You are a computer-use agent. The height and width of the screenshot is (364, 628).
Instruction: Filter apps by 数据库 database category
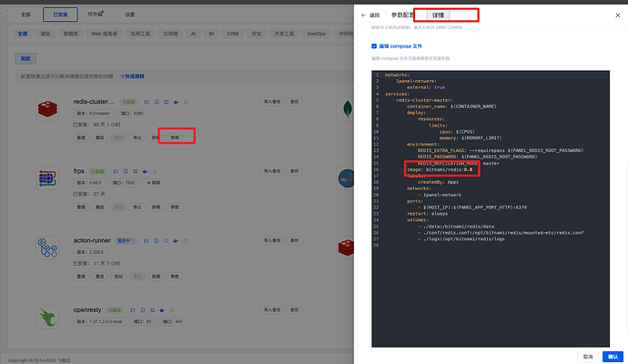coord(70,34)
